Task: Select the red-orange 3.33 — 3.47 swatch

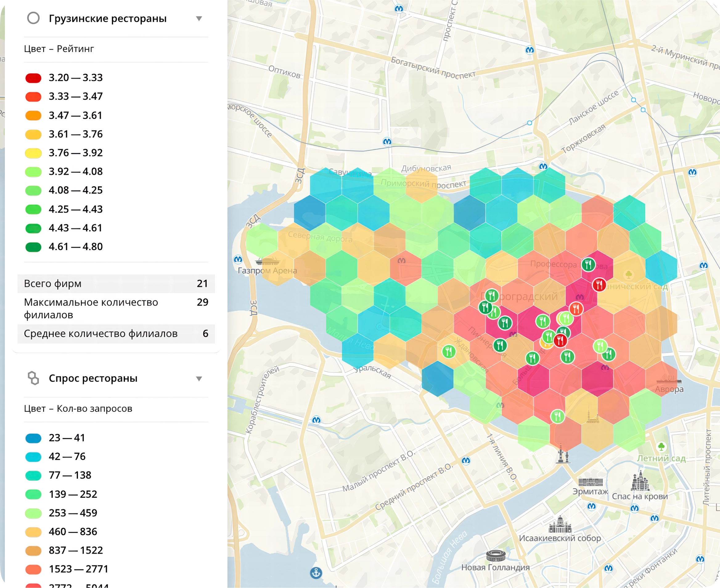Action: tap(33, 96)
